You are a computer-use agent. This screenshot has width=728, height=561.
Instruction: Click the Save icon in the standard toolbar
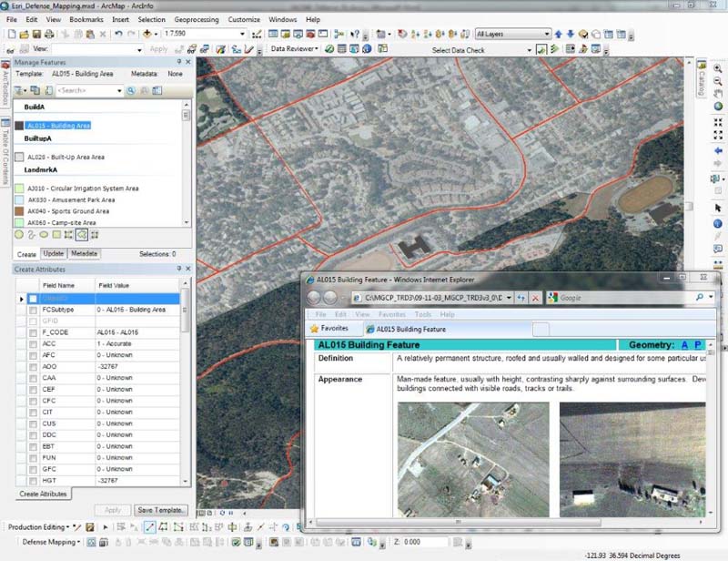(37, 34)
